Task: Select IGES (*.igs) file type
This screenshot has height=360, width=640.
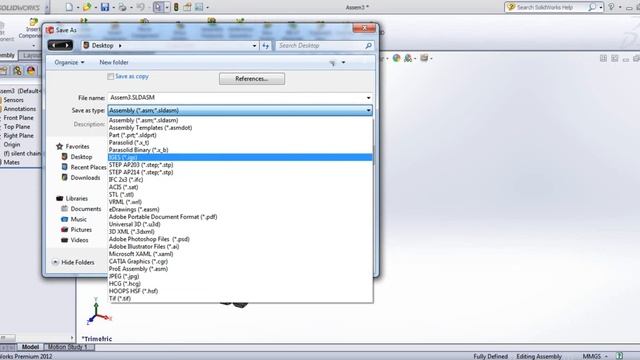Action: (x=240, y=158)
